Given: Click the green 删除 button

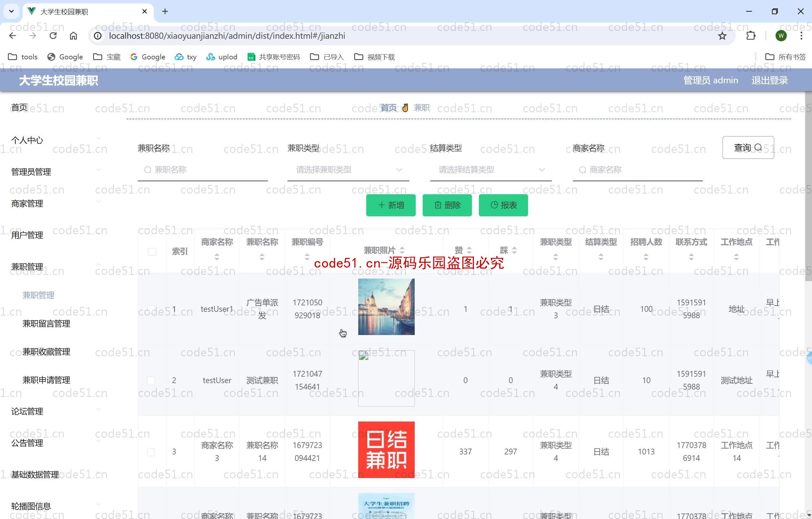Looking at the screenshot, I should point(447,205).
